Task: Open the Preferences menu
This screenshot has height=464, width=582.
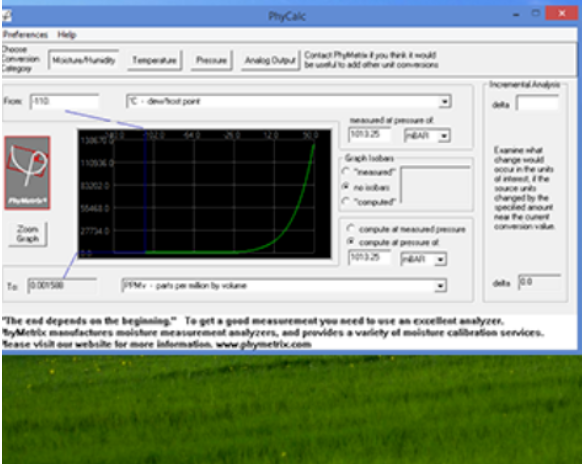Action: [x=25, y=35]
